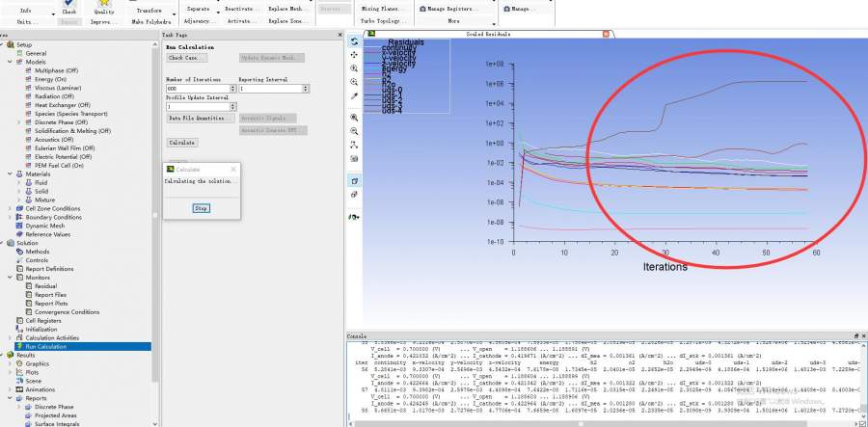Collapse the Models tree node
868x427 pixels.
point(11,62)
